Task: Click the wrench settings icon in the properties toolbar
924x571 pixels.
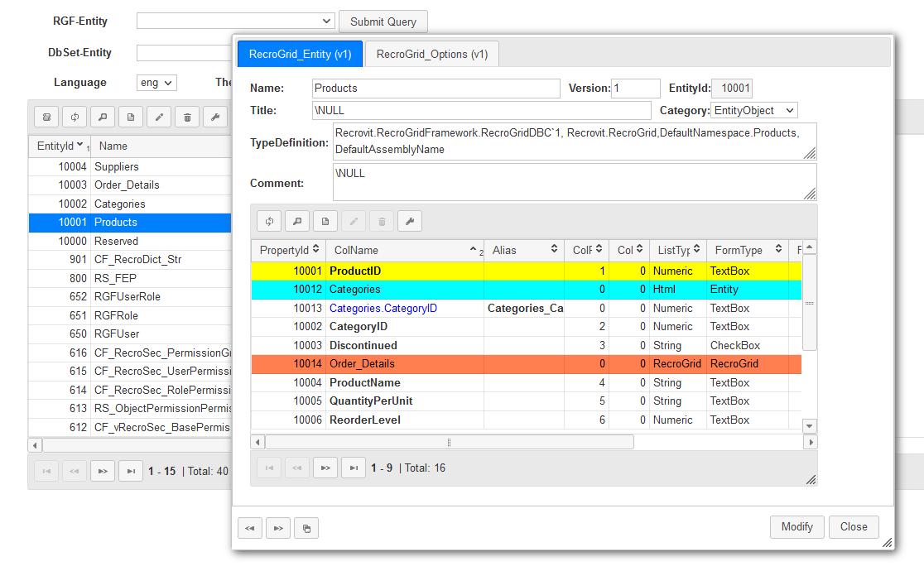Action: coord(410,221)
